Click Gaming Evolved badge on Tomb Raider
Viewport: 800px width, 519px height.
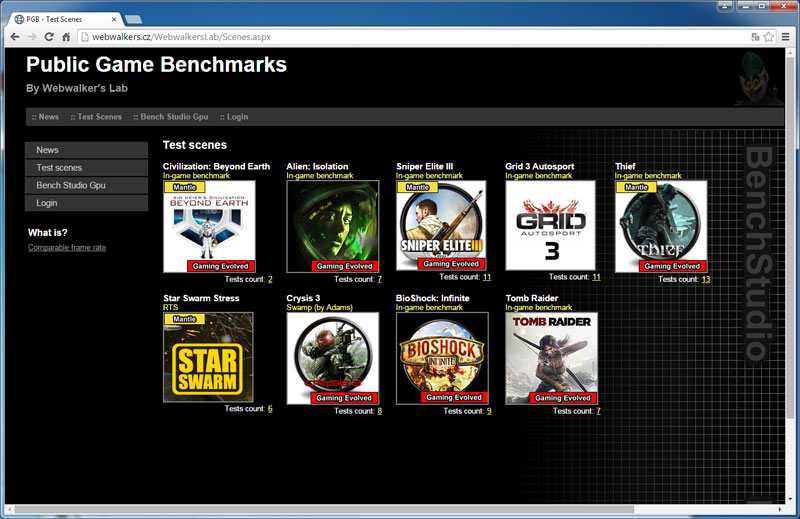click(563, 398)
